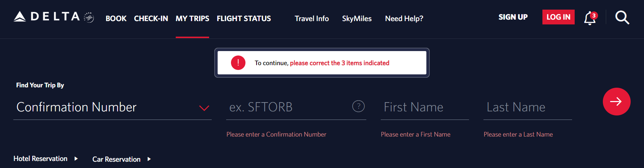Expand Hotel Reservation arrow
Viewport: 644px width, 168px height.
tap(76, 158)
